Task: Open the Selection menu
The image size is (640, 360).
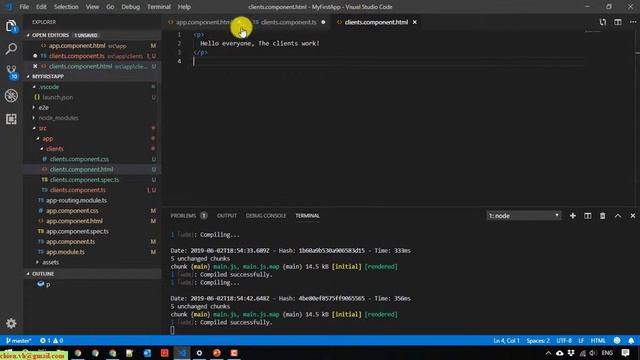Action: [66, 7]
